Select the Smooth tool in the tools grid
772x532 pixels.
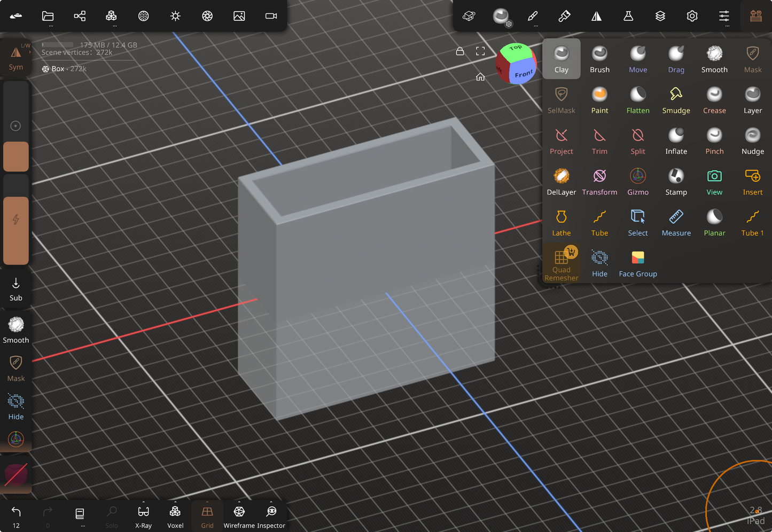tap(714, 59)
